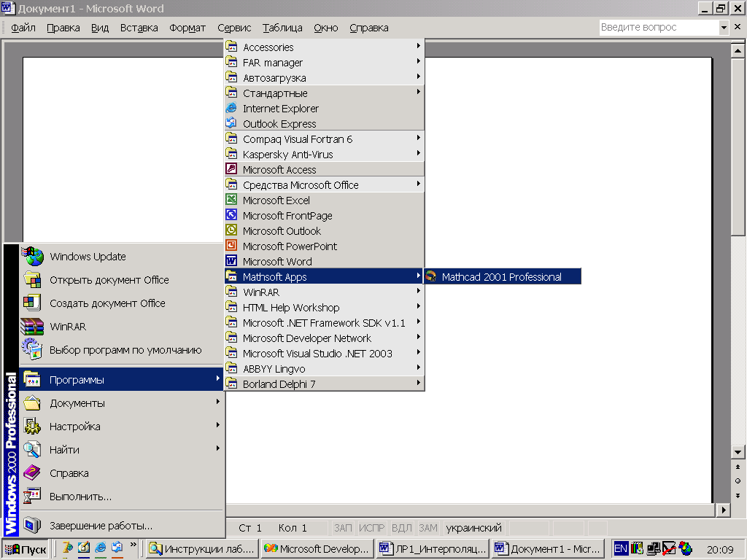
Task: Open Вид menu in Word
Action: 100,28
